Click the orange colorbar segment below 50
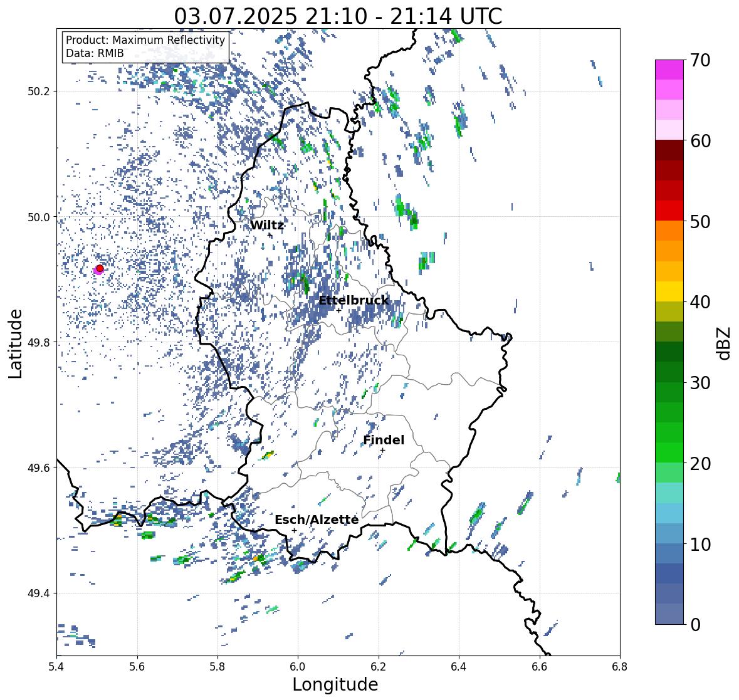Screen dimensions: 739x700 tap(669, 231)
